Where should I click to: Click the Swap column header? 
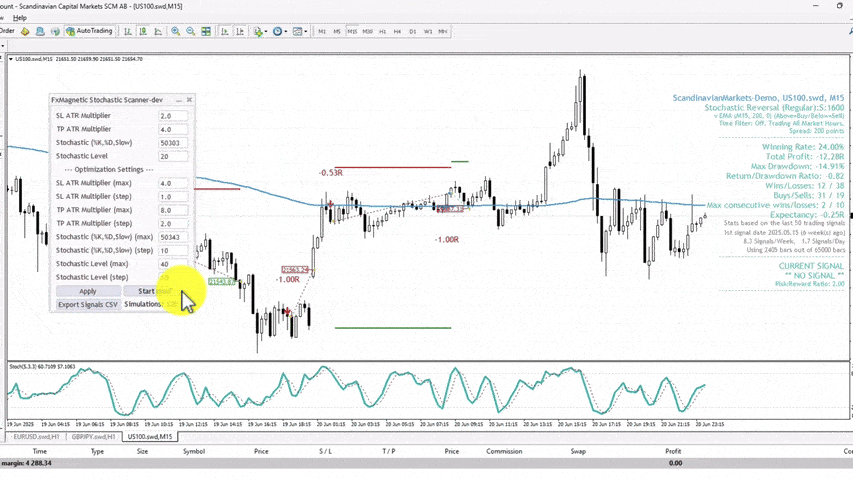578,451
